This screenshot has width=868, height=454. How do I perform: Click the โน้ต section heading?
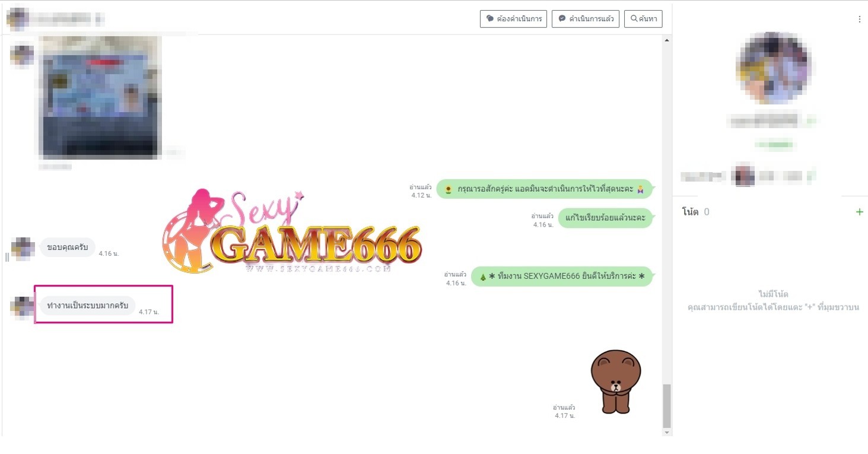690,212
